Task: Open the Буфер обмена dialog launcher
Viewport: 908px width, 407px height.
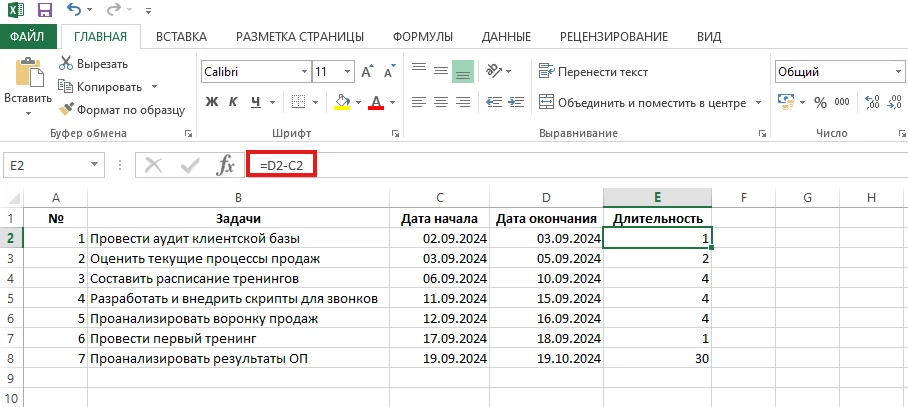Action: [188, 134]
